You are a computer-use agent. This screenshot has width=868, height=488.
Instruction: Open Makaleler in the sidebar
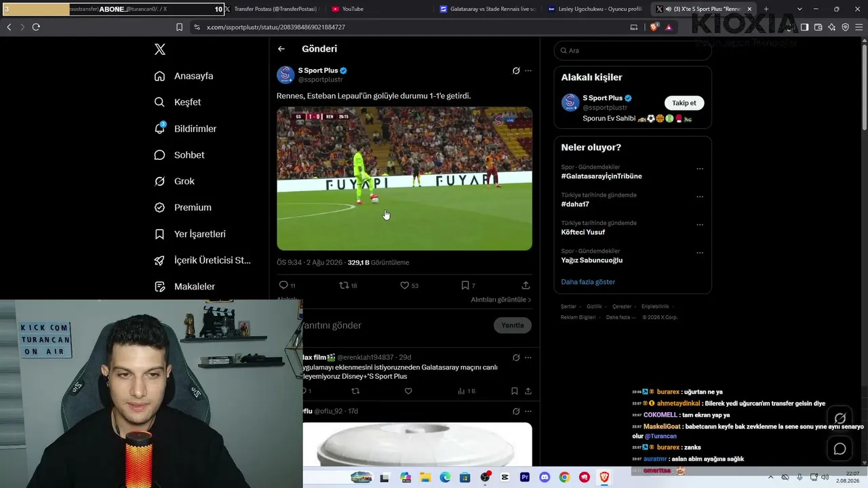[184, 287]
